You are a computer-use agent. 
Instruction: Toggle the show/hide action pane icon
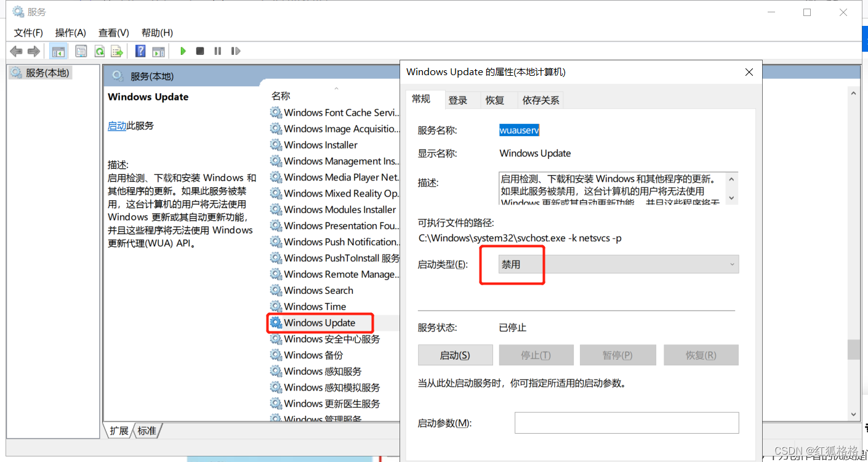coord(158,51)
